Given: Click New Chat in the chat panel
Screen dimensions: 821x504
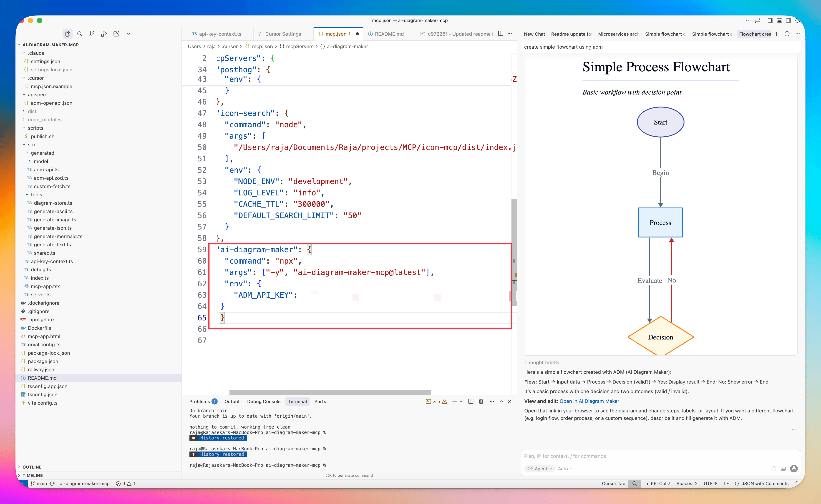Looking at the screenshot, I should [534, 34].
